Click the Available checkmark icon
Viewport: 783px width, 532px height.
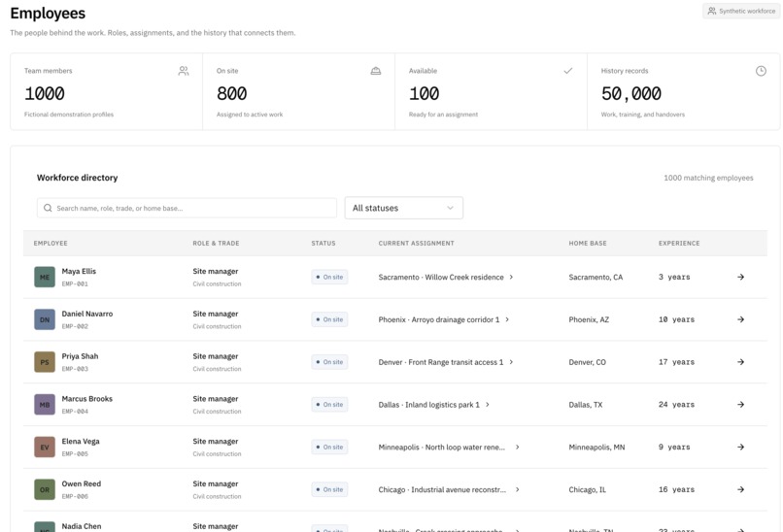(567, 71)
